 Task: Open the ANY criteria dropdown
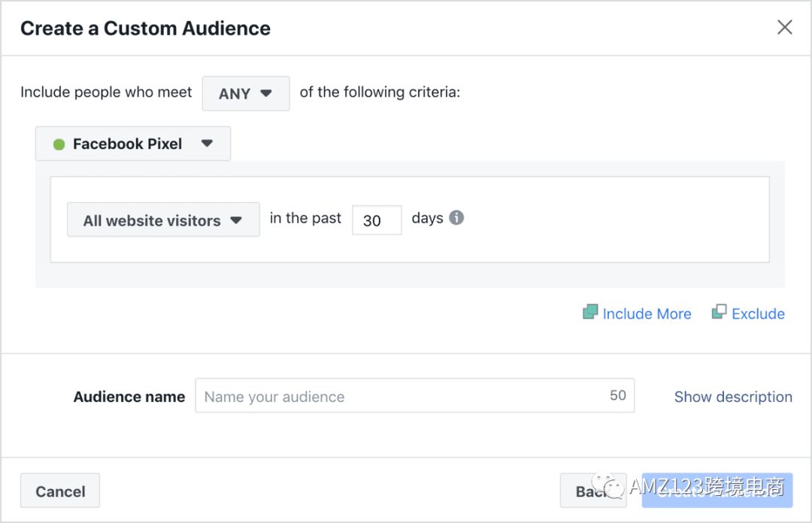click(x=245, y=93)
